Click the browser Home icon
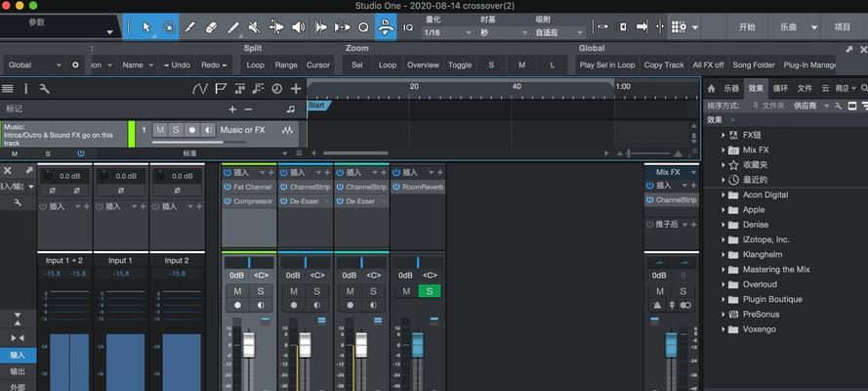Viewport: 868px width, 391px height. click(712, 89)
